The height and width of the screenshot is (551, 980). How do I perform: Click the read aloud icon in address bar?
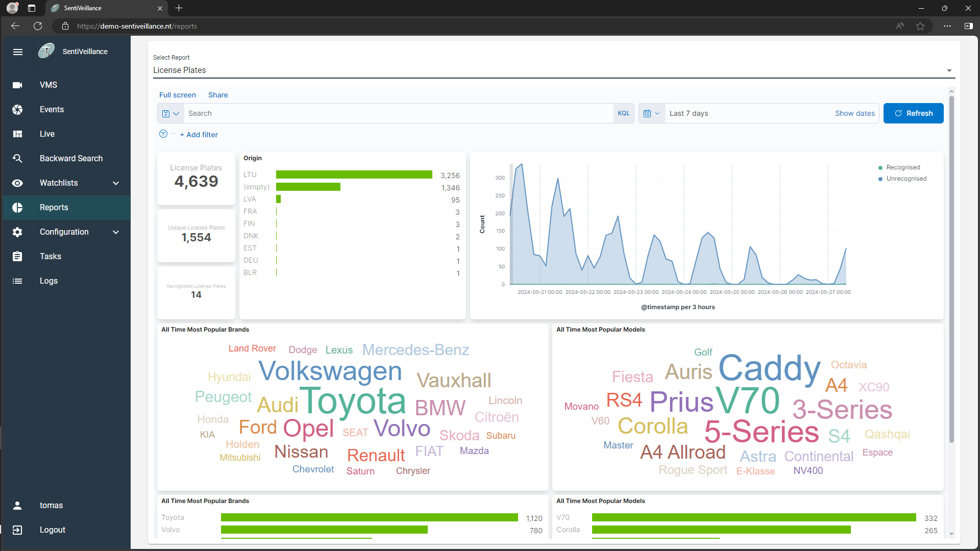coord(900,26)
